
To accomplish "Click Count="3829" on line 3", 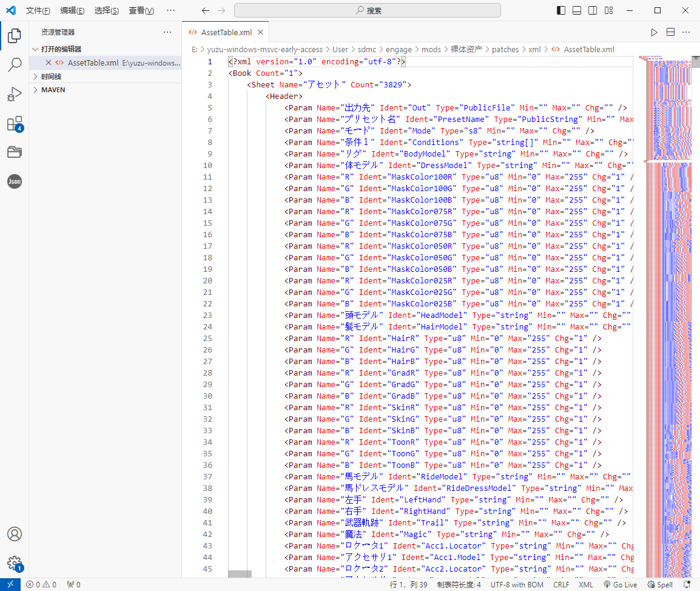I will click(x=379, y=84).
